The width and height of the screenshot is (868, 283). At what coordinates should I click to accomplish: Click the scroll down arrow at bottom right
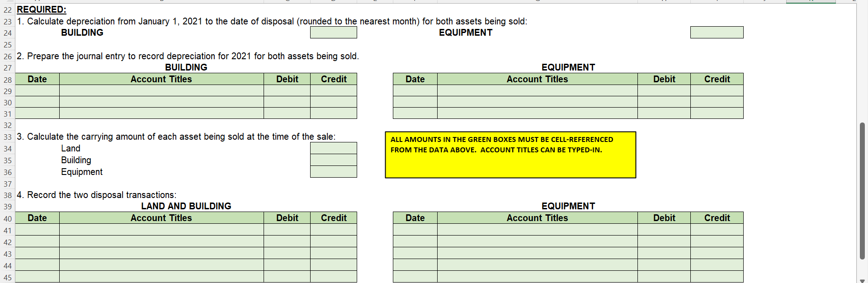(x=862, y=280)
